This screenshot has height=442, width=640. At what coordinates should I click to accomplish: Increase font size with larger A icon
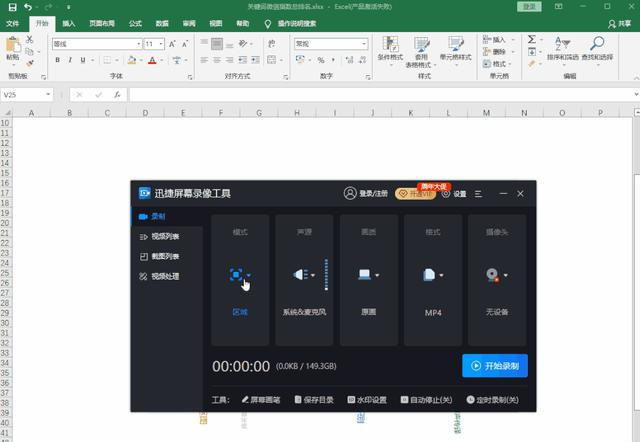coord(172,44)
